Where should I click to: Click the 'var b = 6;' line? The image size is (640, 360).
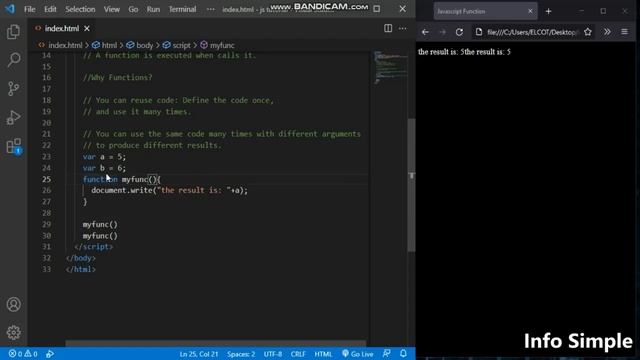[104, 168]
